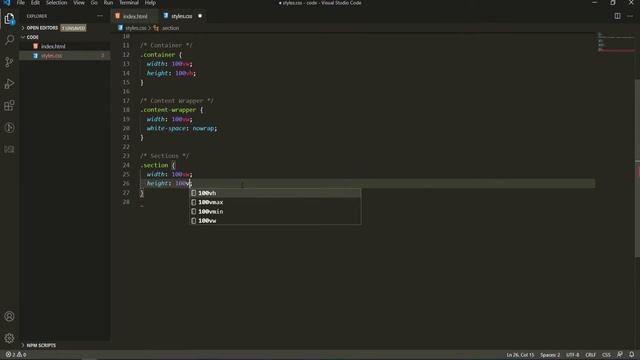
Task: Choose 100vmin suggestion from autocomplete
Action: coord(275,211)
